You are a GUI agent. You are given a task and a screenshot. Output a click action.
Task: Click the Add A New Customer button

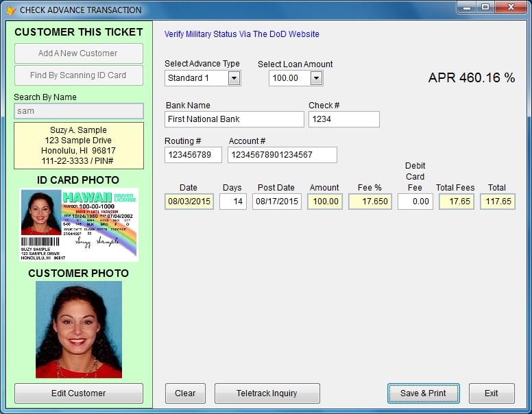tap(79, 53)
